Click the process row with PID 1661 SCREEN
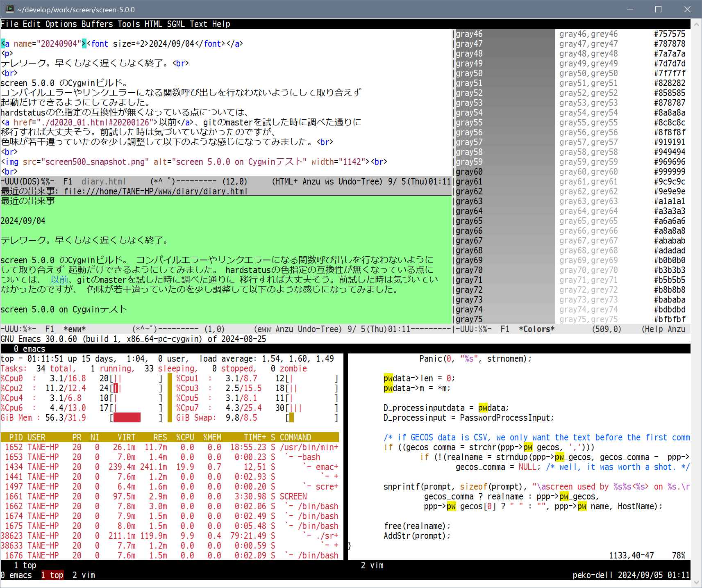Image resolution: width=702 pixels, height=588 pixels. point(170,497)
